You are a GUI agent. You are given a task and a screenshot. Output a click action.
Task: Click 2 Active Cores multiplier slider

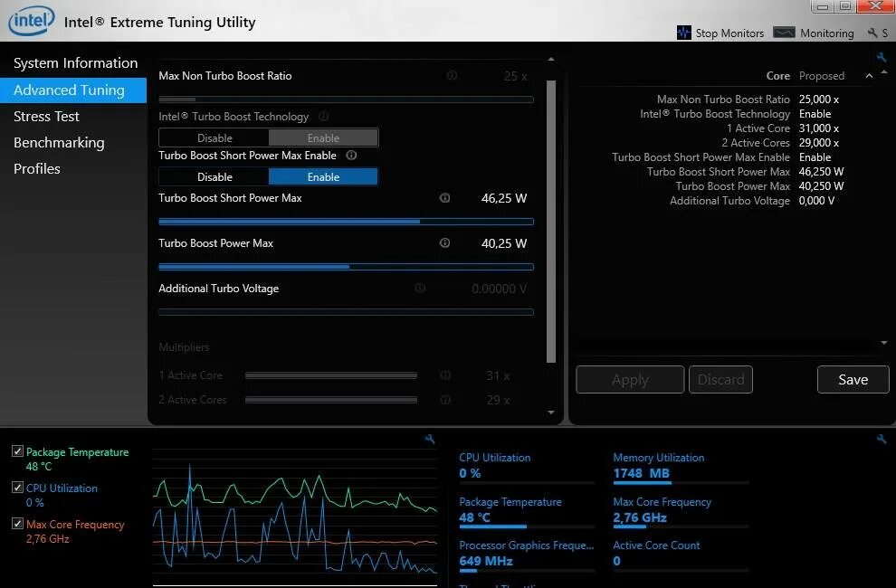pos(331,400)
